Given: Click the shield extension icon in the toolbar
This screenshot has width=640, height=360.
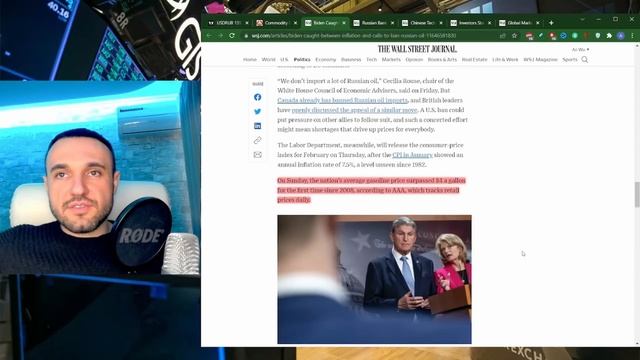Looking at the screenshot, I should click(598, 36).
